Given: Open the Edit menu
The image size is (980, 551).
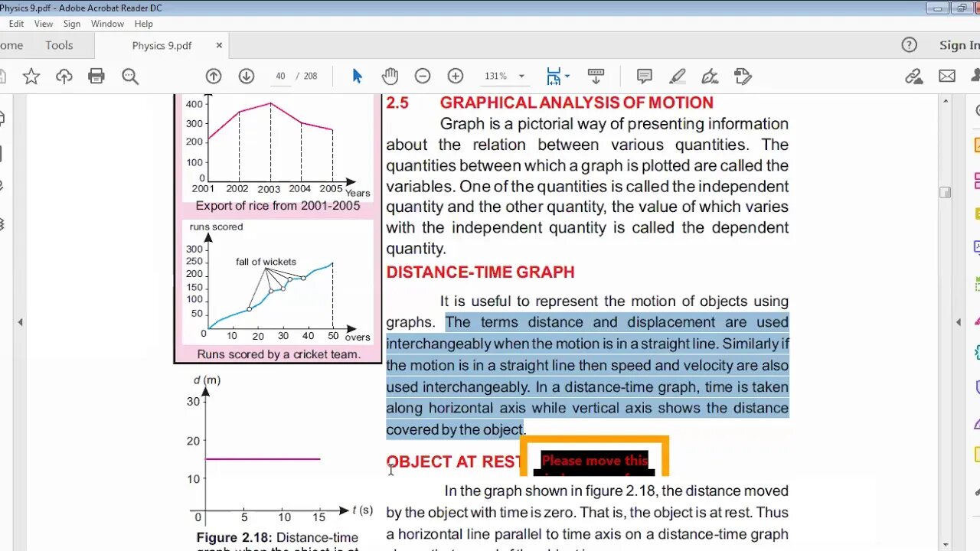Looking at the screenshot, I should [16, 24].
